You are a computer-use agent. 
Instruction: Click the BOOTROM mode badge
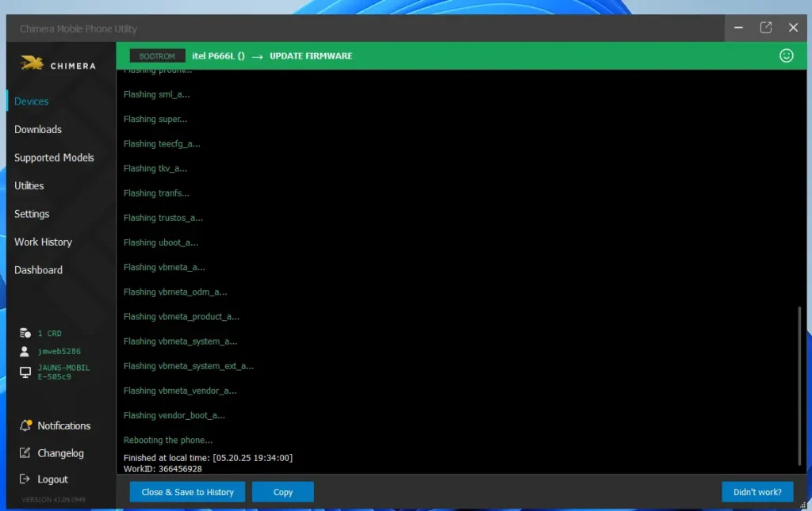(x=157, y=56)
